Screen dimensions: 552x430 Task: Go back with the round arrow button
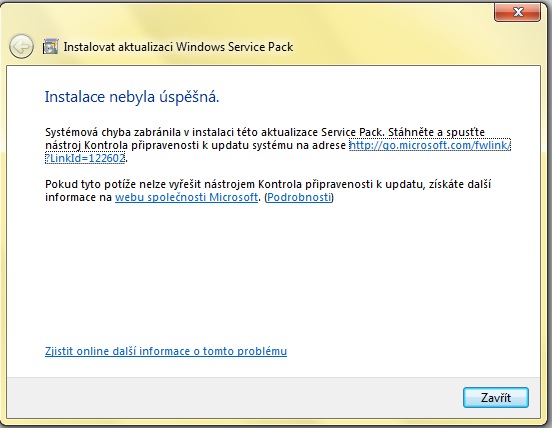(21, 46)
